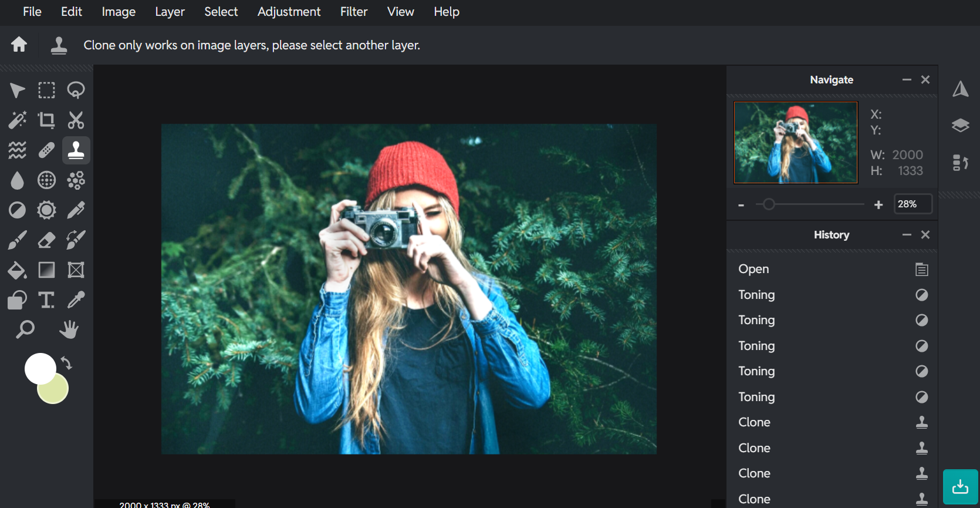Select the Eyedropper color picker tool
The width and height of the screenshot is (980, 508).
coord(76,300)
